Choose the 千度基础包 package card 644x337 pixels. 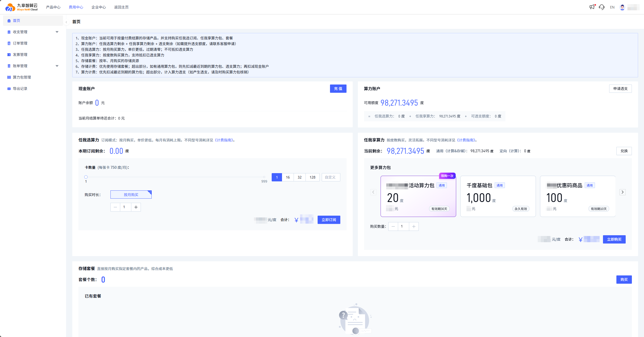(x=498, y=196)
